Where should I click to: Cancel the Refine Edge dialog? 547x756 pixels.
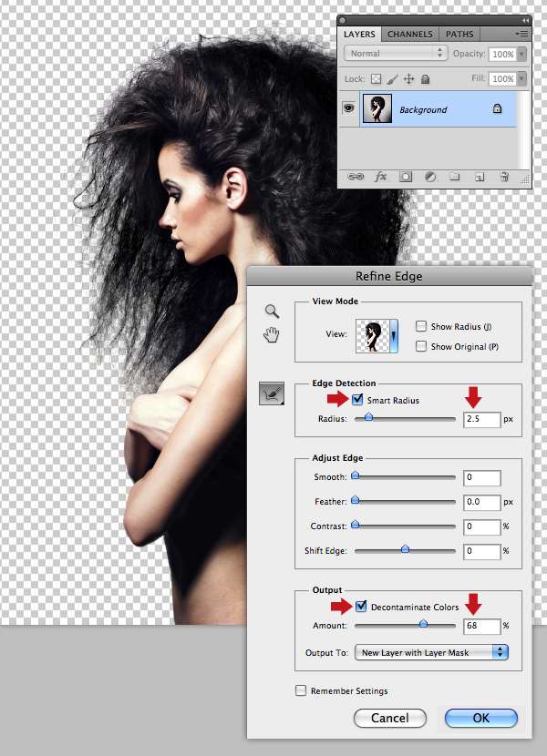[x=390, y=718]
